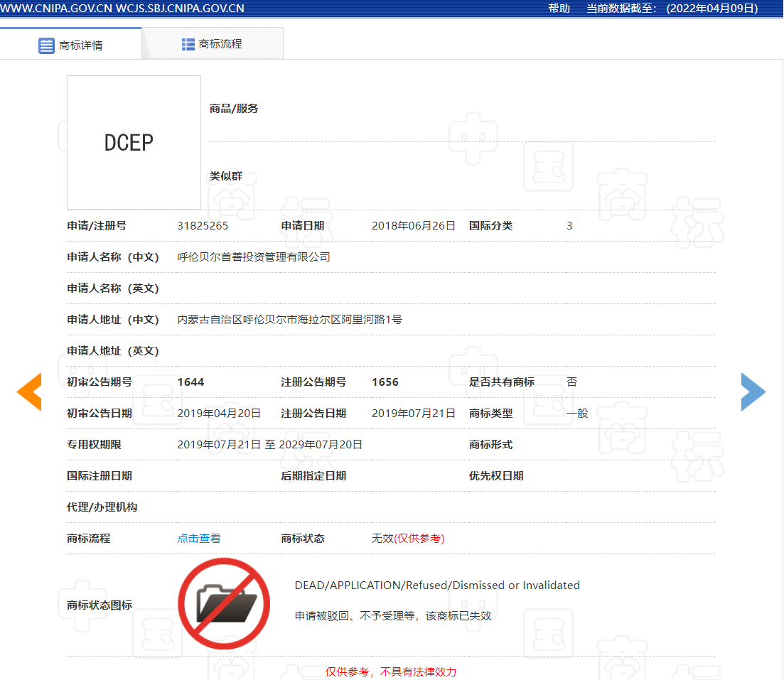Click the 国际注册日期 label
784x680 pixels.
[100, 476]
